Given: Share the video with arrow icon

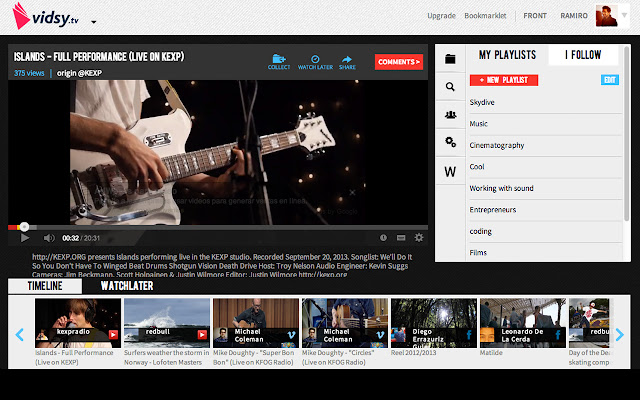Looking at the screenshot, I should coord(347,62).
